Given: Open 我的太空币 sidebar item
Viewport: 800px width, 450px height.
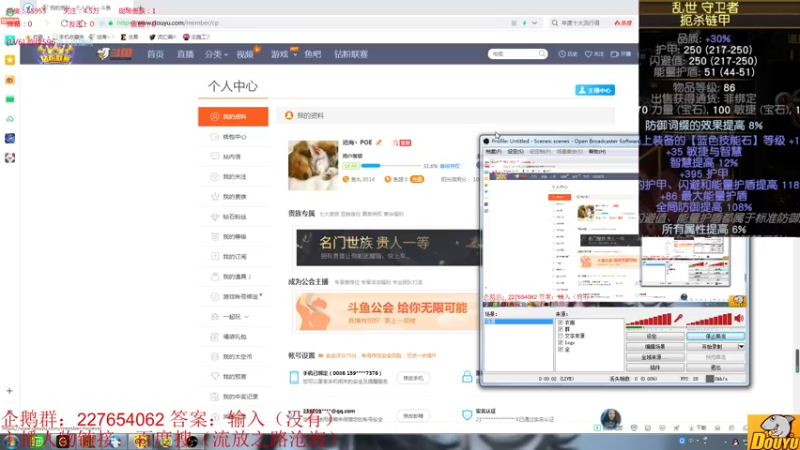Looking at the screenshot, I should [x=233, y=357].
